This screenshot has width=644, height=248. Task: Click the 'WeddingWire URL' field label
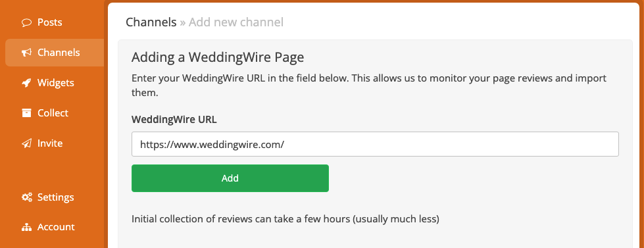pos(174,120)
